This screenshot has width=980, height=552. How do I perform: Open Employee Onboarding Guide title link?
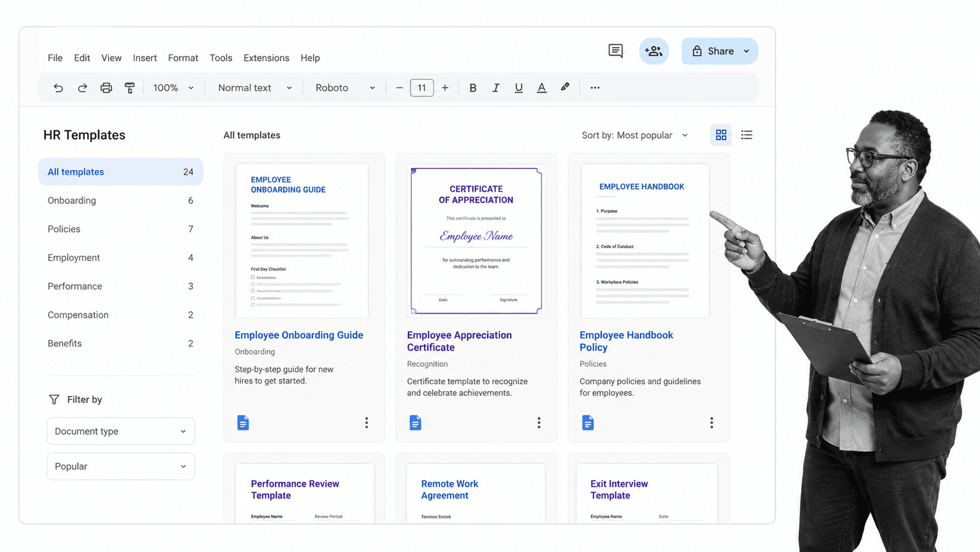[x=299, y=335]
